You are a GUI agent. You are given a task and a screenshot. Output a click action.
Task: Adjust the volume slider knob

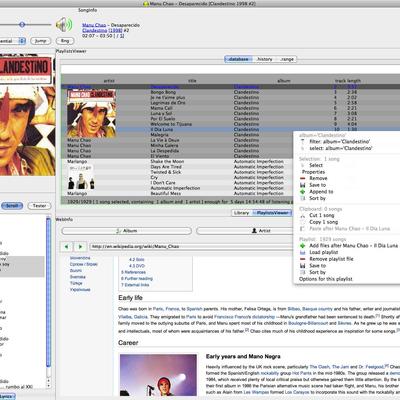coord(22,24)
